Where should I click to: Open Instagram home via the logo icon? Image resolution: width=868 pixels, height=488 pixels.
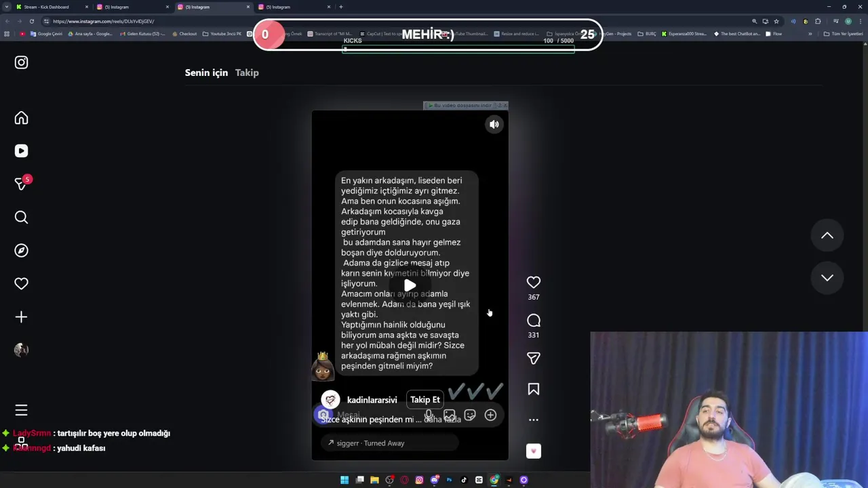21,62
